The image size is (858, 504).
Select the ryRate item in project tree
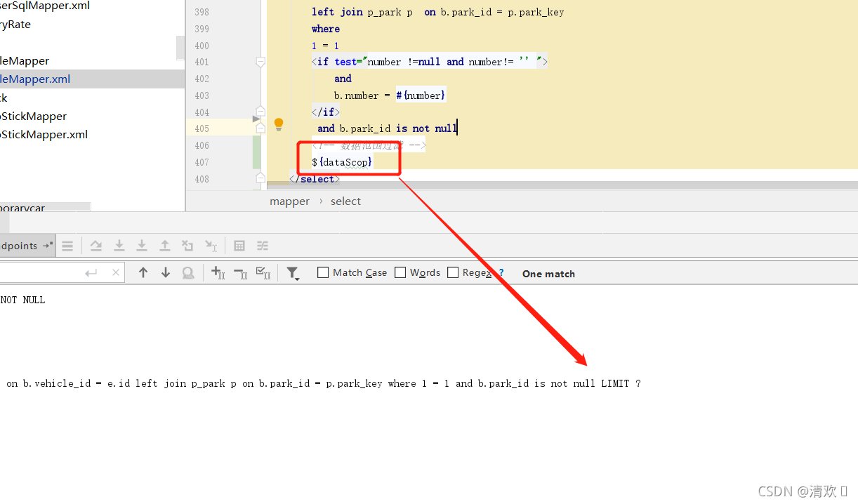[x=15, y=25]
